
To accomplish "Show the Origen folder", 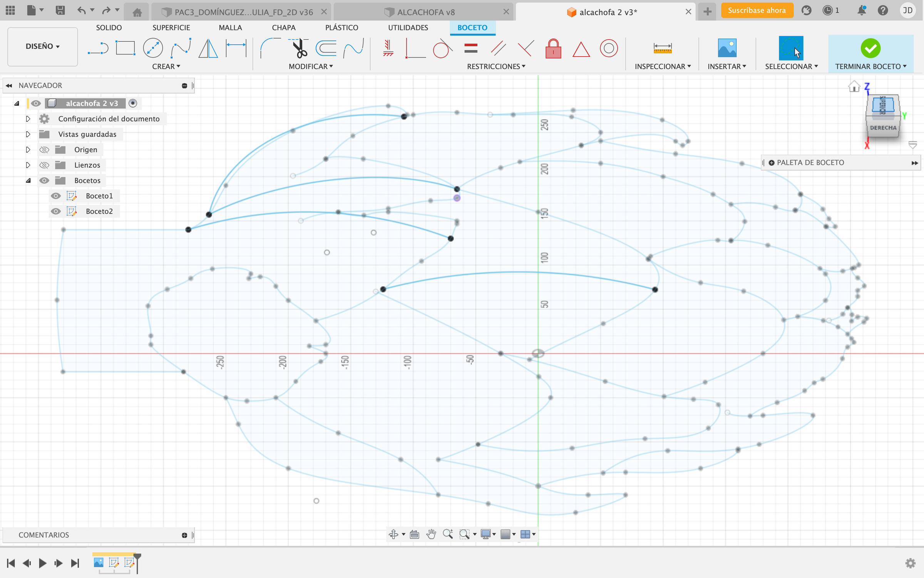I will click(44, 150).
